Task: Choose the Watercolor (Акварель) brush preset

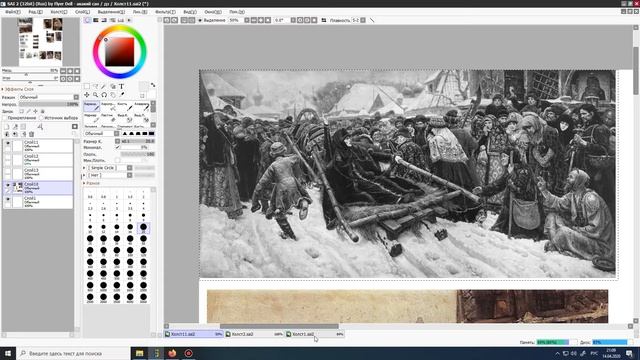Action: (x=141, y=107)
